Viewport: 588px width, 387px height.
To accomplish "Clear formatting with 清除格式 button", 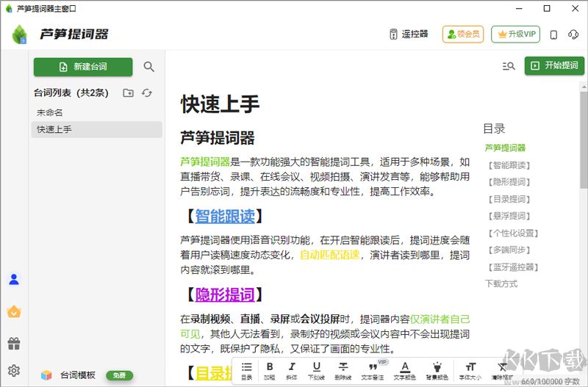I will 503,371.
